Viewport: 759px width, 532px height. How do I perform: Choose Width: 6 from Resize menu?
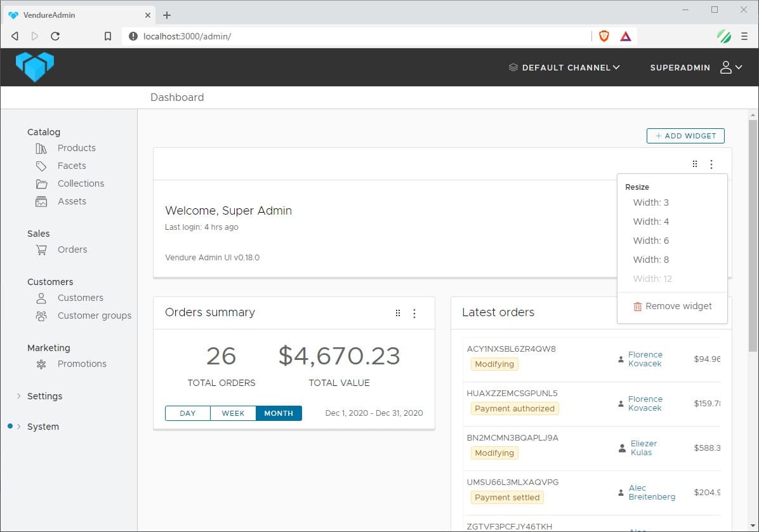(650, 241)
